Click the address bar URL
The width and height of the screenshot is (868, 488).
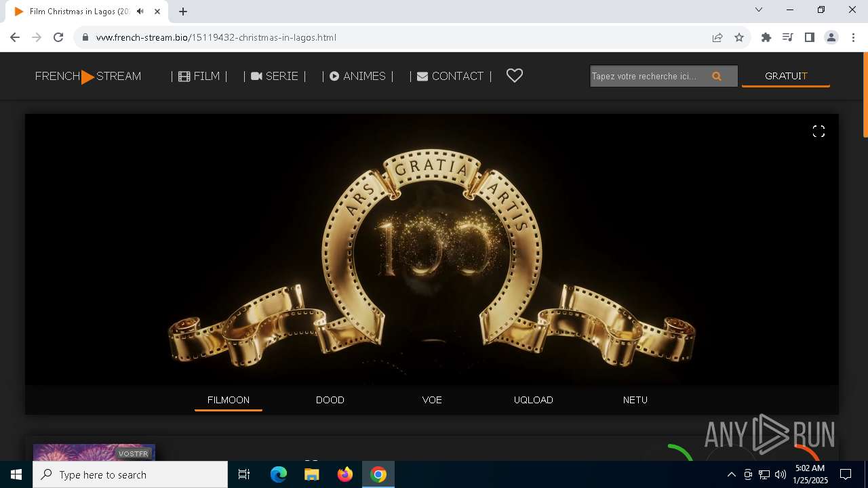pos(216,37)
